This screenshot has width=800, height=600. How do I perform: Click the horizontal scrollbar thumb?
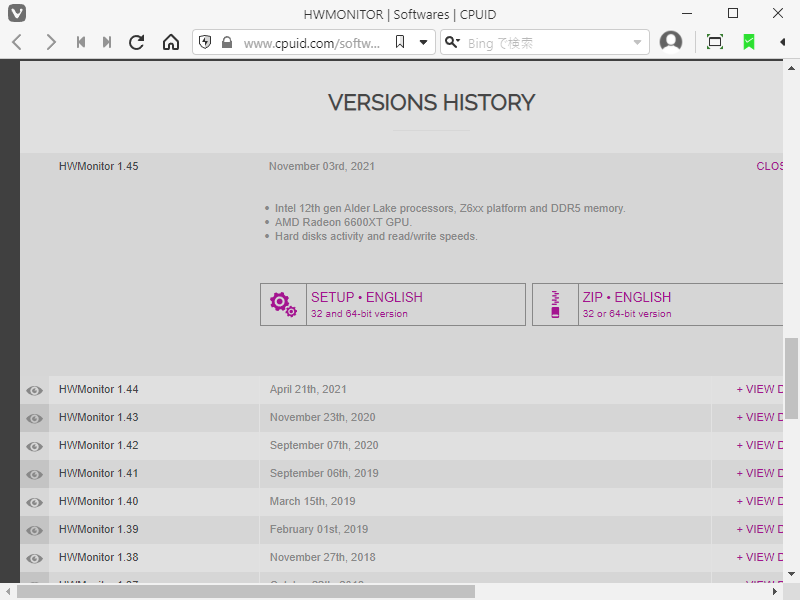point(246,592)
